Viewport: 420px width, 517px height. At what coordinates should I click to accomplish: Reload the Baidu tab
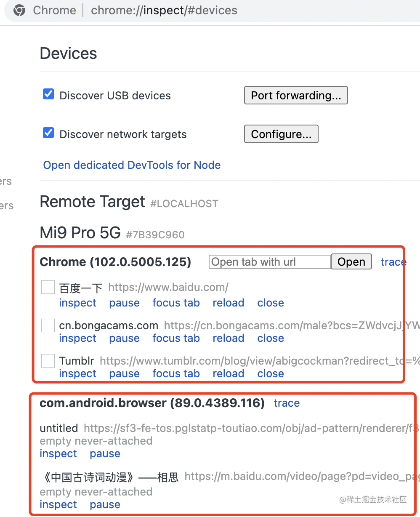click(x=229, y=303)
